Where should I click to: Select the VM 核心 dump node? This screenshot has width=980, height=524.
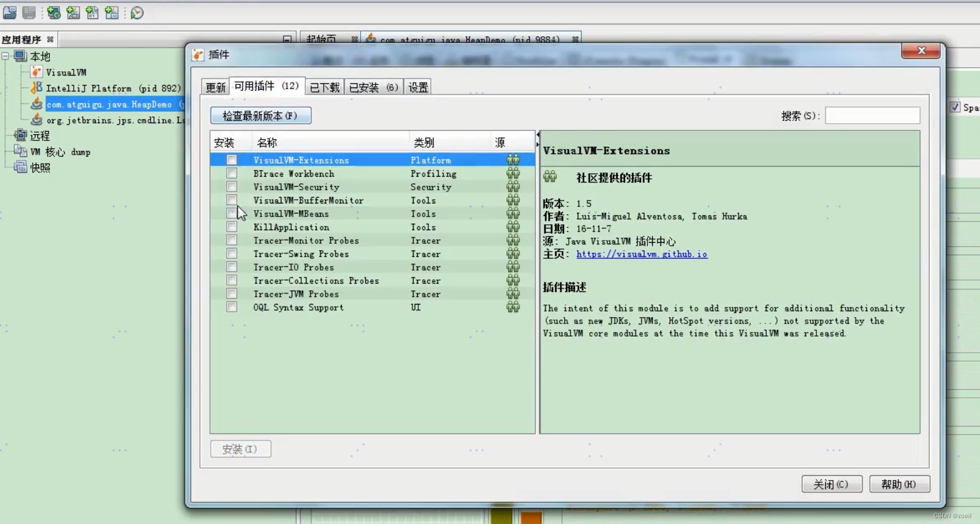click(52, 152)
